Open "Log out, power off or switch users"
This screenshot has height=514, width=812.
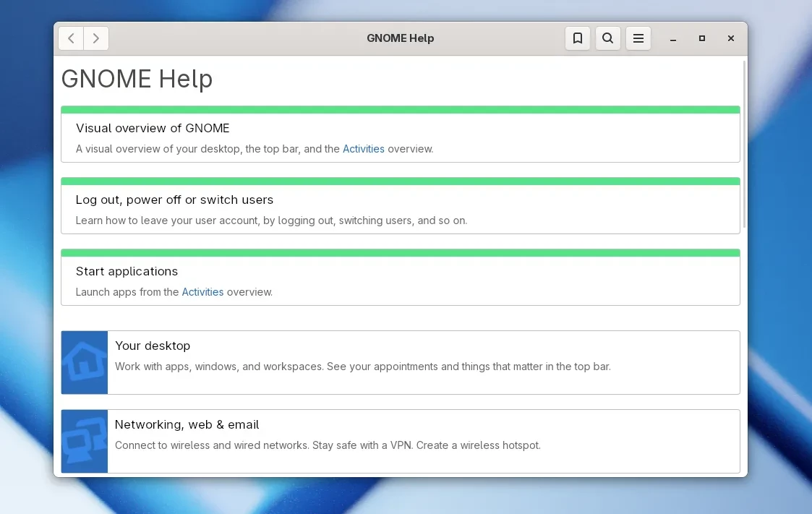(x=174, y=200)
